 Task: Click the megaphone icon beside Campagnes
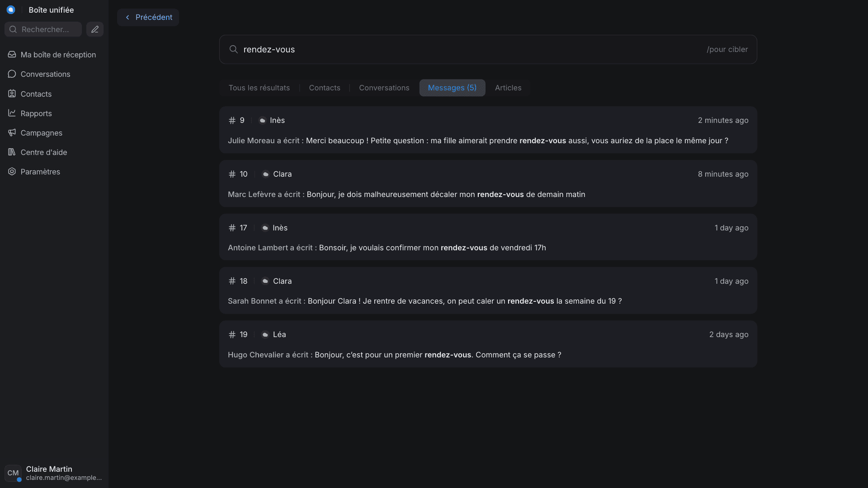coord(12,133)
